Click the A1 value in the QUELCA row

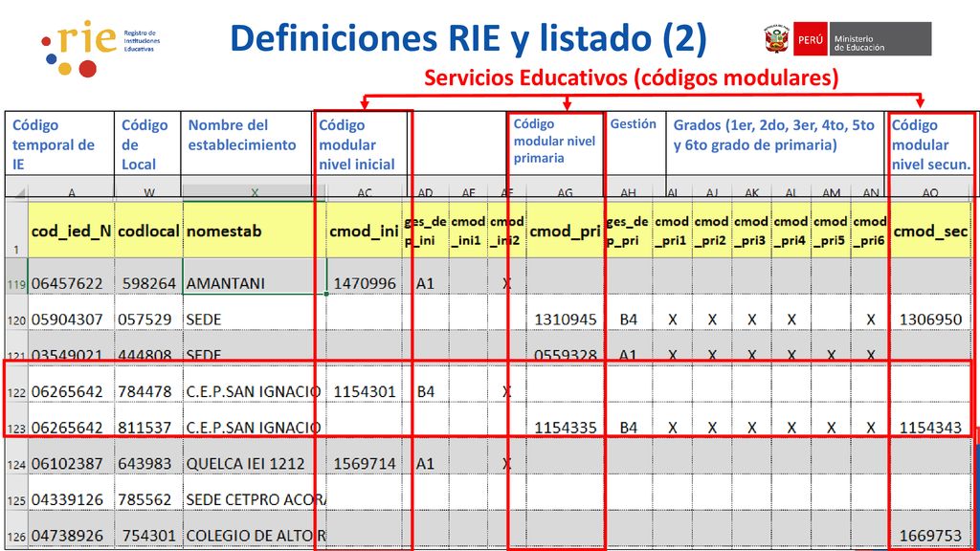point(425,464)
